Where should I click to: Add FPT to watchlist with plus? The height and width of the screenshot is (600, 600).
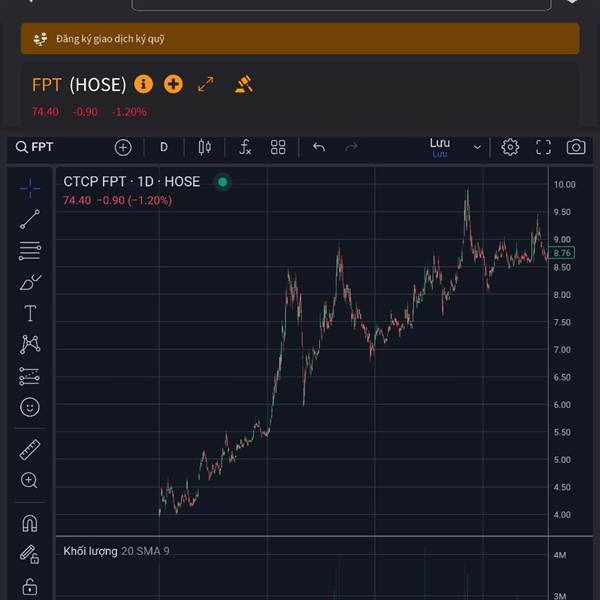[x=173, y=84]
